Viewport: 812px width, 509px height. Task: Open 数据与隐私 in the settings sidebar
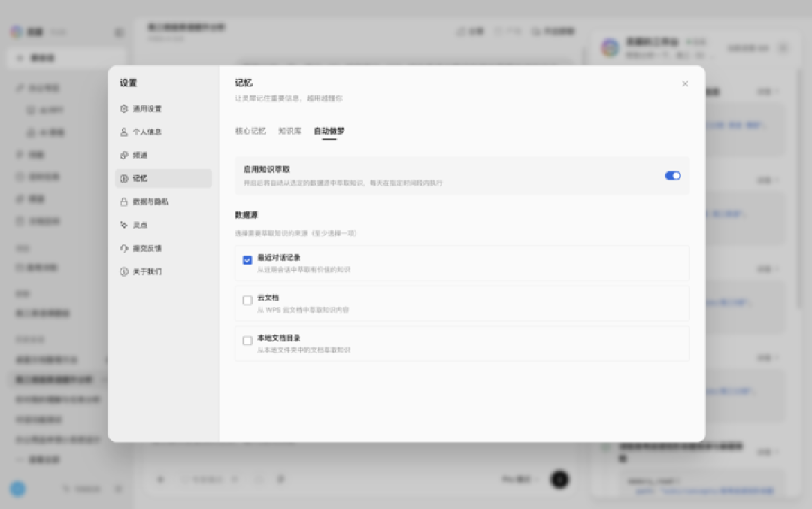[163, 202]
